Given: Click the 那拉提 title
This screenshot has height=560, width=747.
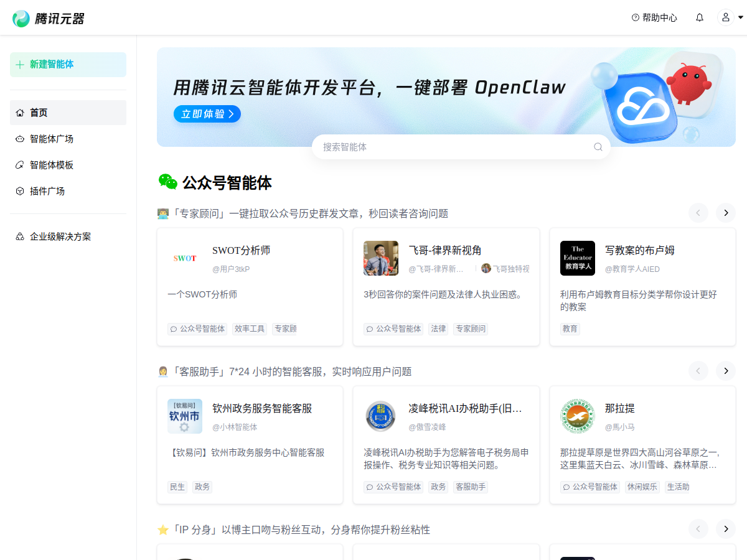Looking at the screenshot, I should point(620,408).
